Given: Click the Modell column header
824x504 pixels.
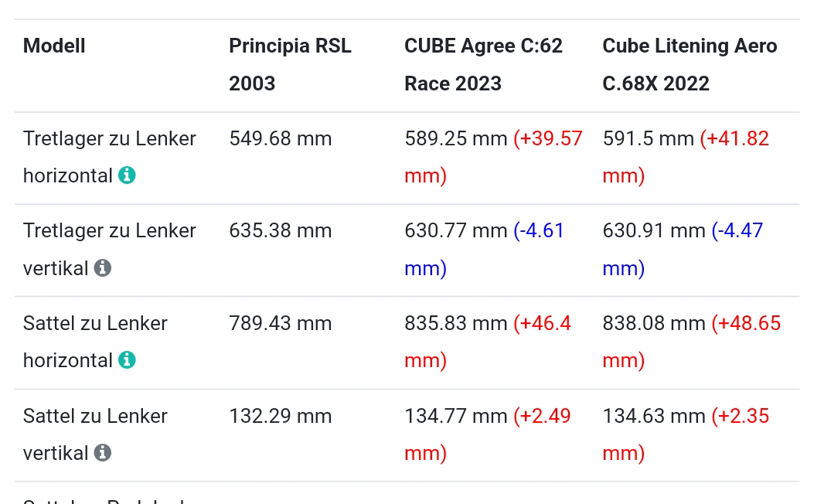Looking at the screenshot, I should pos(54,46).
